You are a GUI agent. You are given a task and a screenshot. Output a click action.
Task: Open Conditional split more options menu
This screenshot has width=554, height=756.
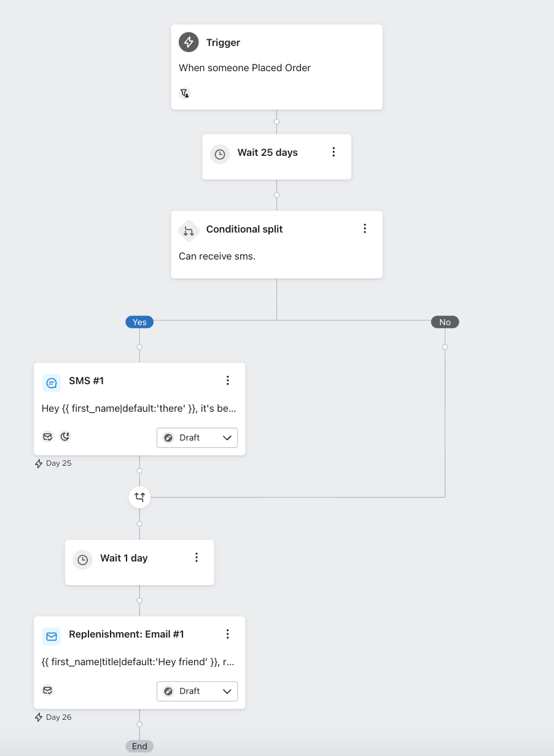(x=365, y=228)
